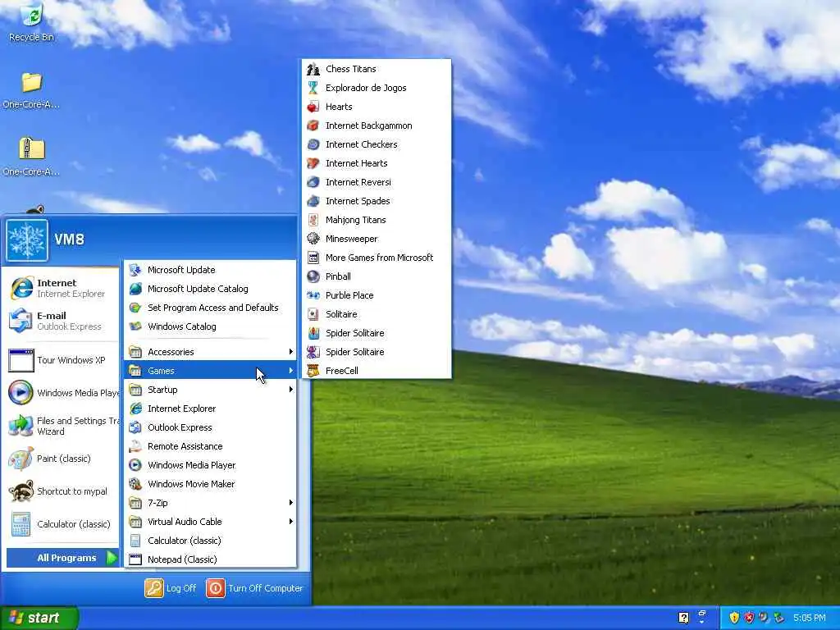
Task: Click the Log Off button
Action: (171, 588)
